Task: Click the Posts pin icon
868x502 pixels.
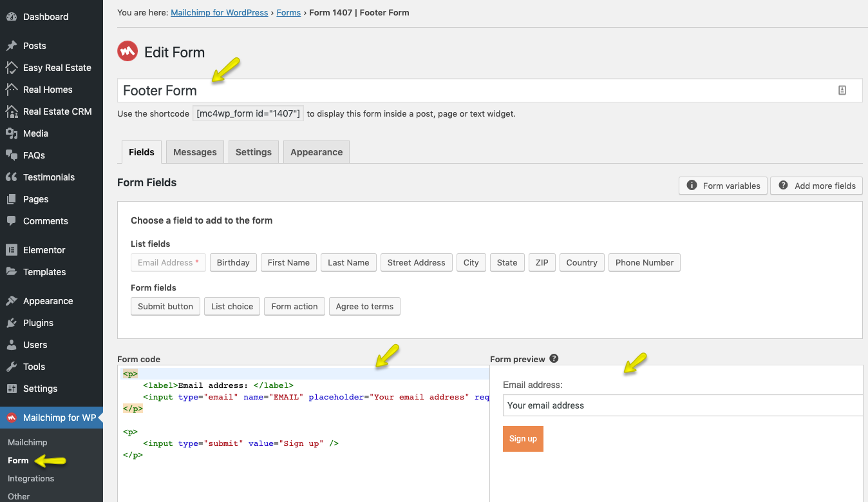Action: [x=12, y=46]
